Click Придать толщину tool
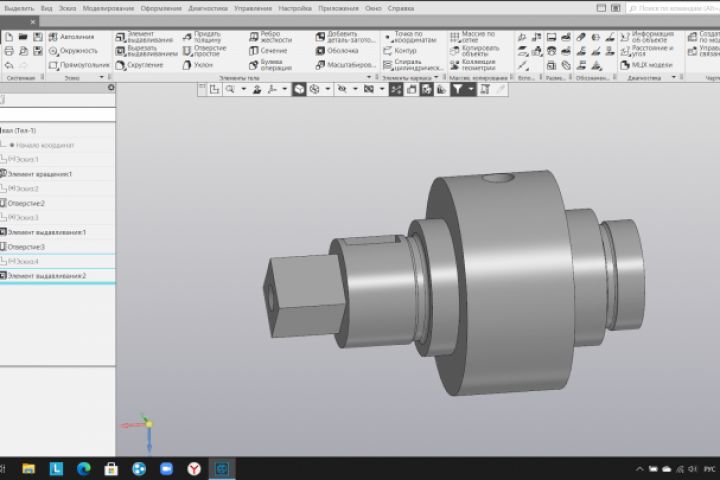Screen dimensions: 720x480 tap(202, 37)
